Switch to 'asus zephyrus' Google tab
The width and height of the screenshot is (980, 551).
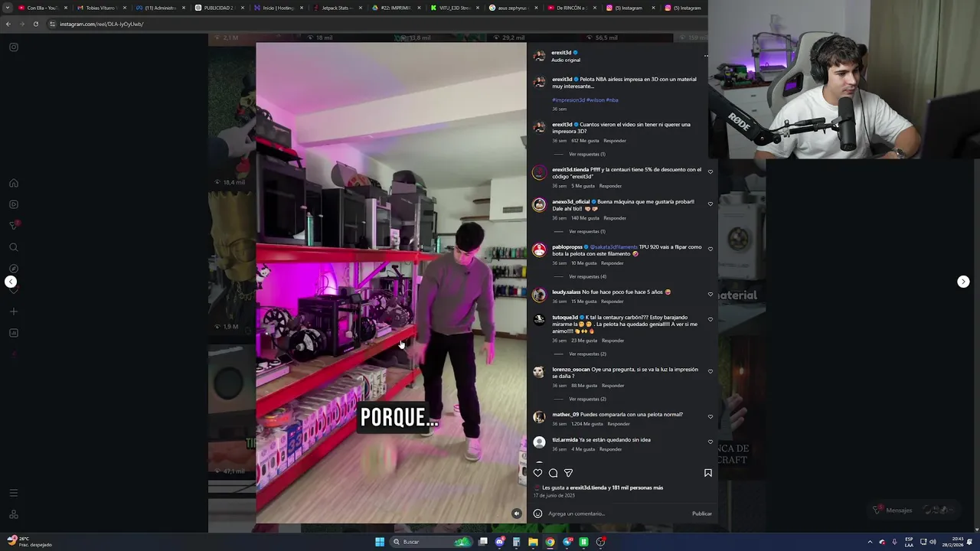513,8
